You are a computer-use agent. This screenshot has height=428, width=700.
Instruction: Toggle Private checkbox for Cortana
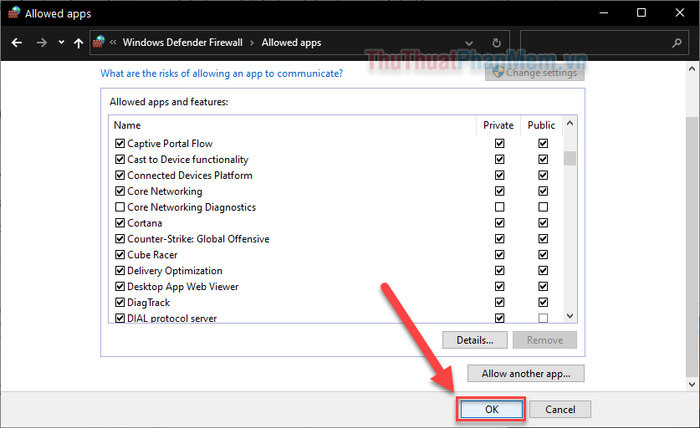[x=500, y=223]
